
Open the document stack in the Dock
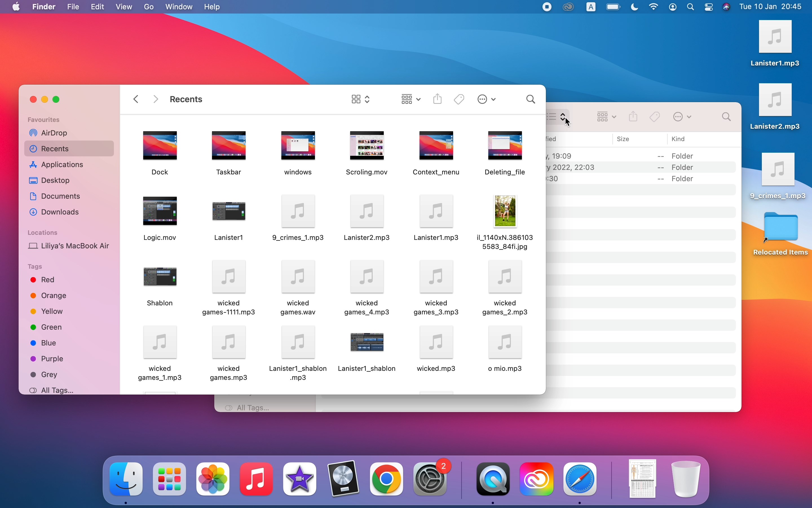coord(642,479)
